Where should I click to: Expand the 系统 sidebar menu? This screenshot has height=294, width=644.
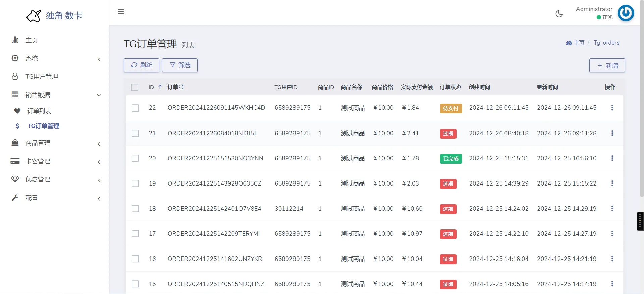(x=55, y=58)
